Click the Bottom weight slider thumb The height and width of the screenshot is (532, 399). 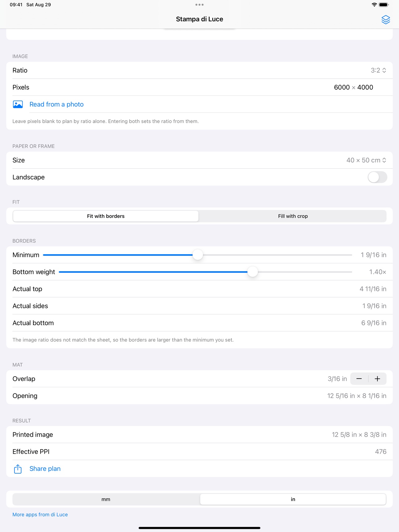[253, 272]
